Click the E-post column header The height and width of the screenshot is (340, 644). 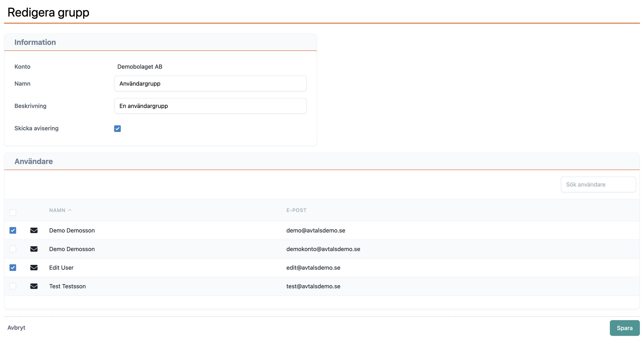tap(296, 210)
